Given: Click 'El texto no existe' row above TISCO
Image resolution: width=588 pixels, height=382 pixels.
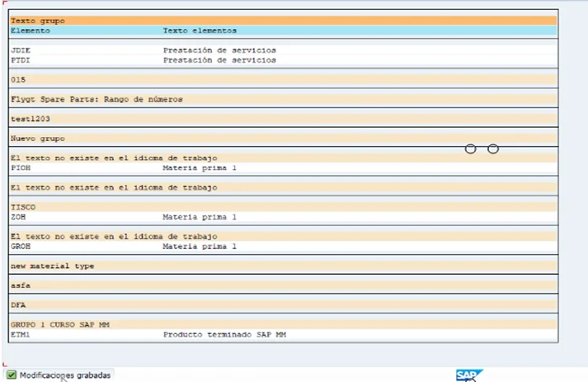Looking at the screenshot, I should pos(283,187).
